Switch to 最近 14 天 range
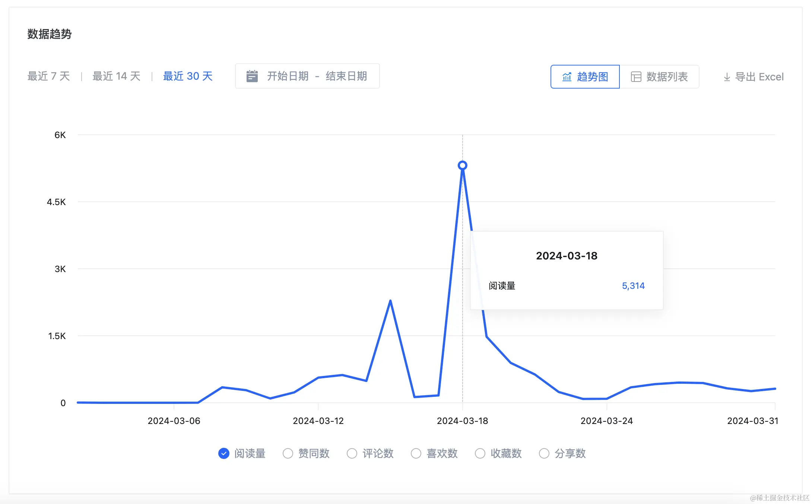This screenshot has width=812, height=504. click(x=116, y=76)
